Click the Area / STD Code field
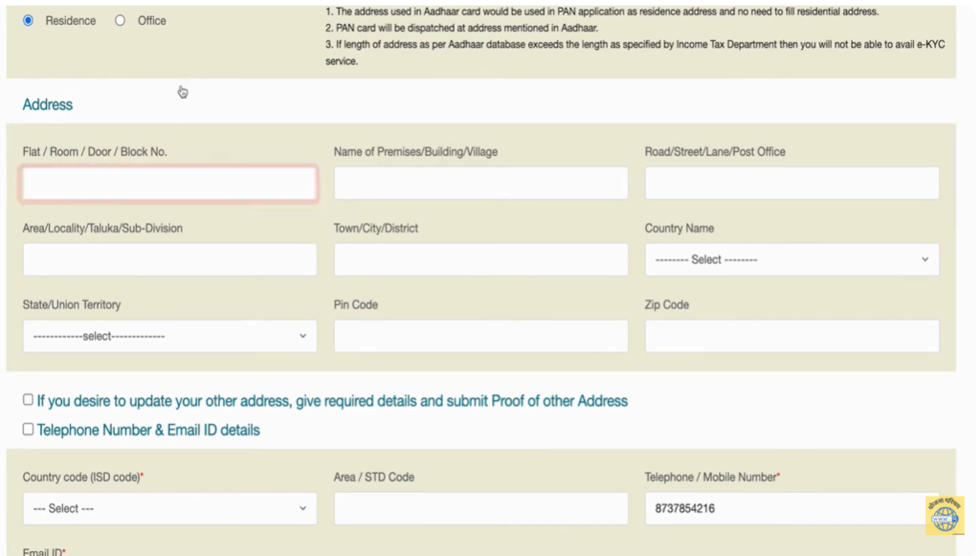Screen dimensions: 980x556 (480, 508)
